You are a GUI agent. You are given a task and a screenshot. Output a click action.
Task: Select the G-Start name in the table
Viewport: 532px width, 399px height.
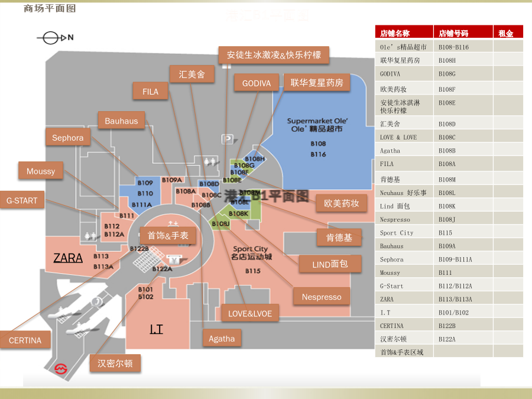tap(392, 286)
